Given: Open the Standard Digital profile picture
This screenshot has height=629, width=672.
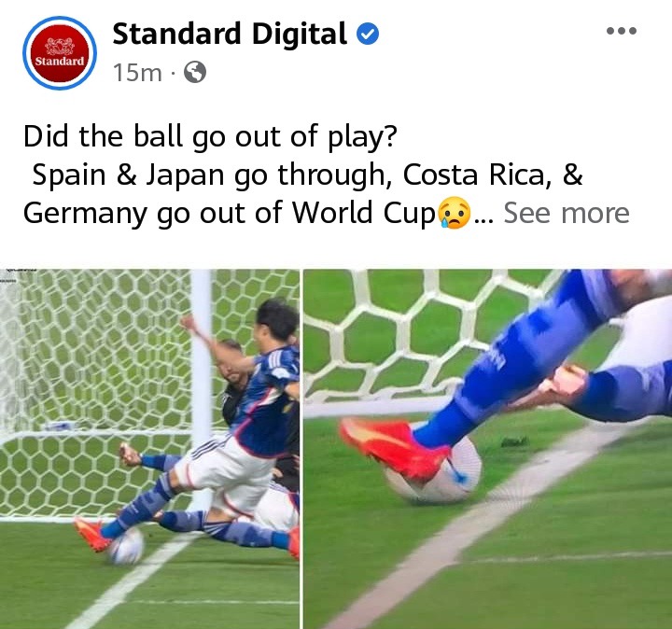Looking at the screenshot, I should click(60, 53).
